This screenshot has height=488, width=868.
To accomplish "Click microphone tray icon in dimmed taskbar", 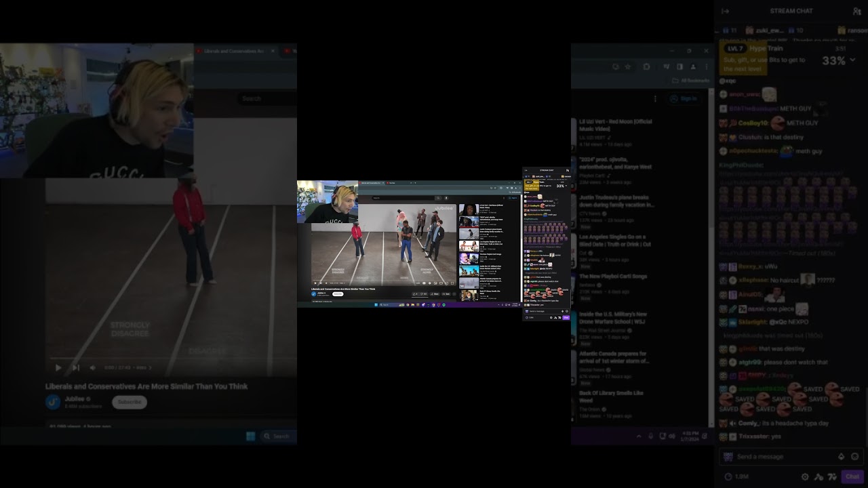I will (x=651, y=436).
